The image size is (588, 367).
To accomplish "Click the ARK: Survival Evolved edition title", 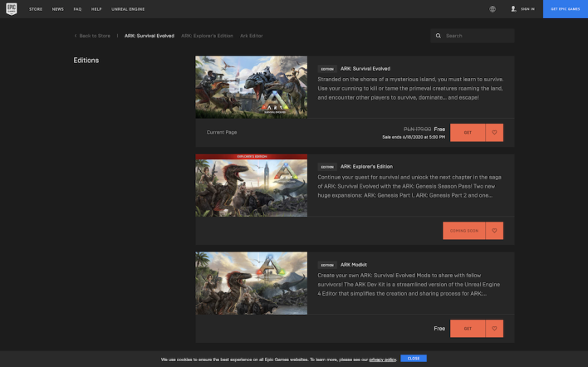I will [x=365, y=69].
